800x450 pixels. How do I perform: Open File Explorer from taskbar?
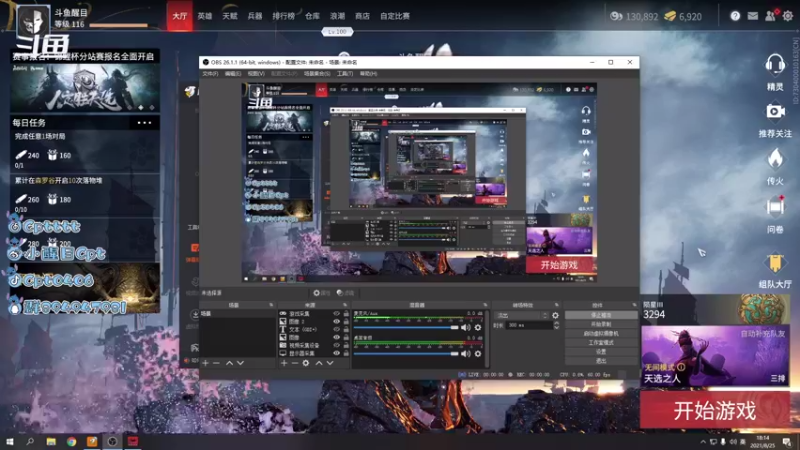tap(51, 441)
